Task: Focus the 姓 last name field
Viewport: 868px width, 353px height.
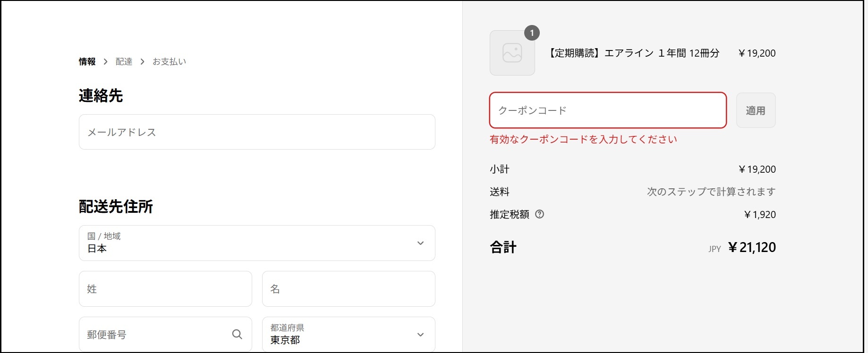Action: click(165, 289)
